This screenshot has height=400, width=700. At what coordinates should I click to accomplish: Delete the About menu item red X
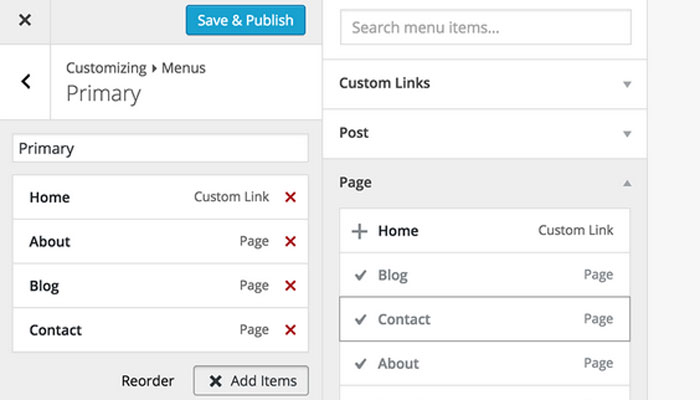coord(290,241)
